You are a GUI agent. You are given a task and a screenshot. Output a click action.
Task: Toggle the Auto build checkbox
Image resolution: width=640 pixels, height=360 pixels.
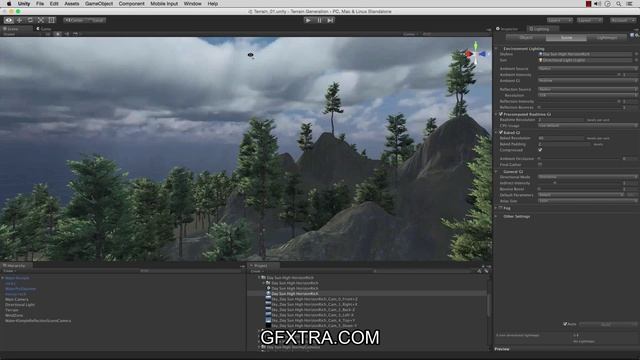point(565,324)
